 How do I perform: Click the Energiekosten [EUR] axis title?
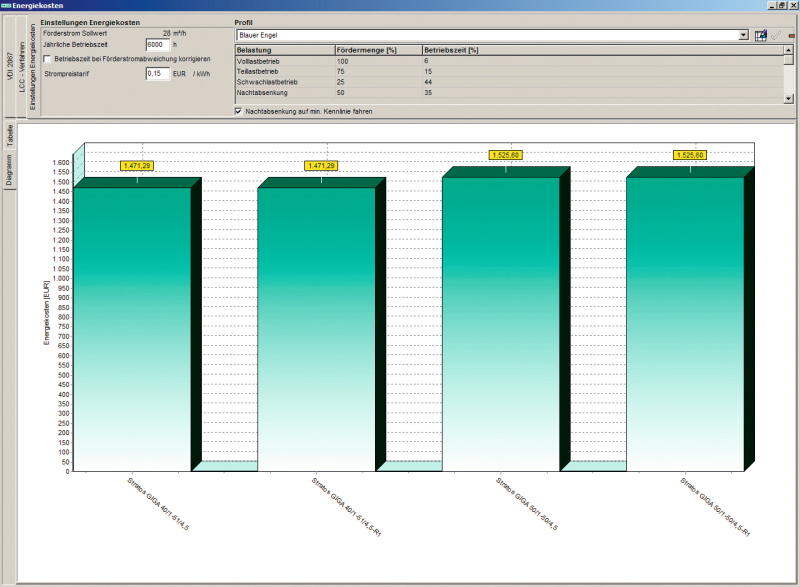(x=46, y=313)
